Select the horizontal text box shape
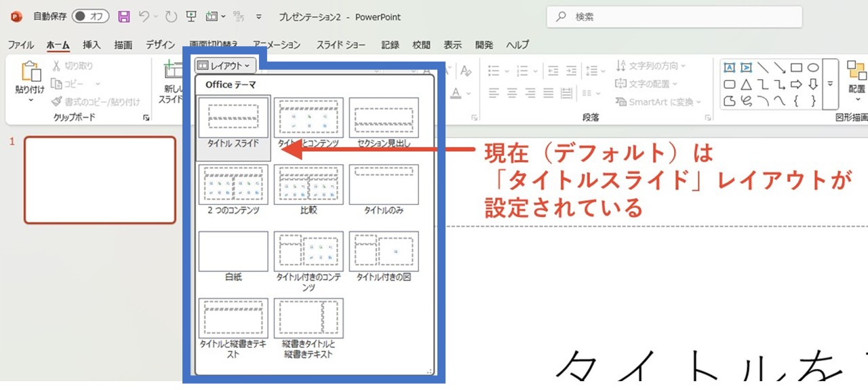The width and height of the screenshot is (868, 390). (730, 67)
